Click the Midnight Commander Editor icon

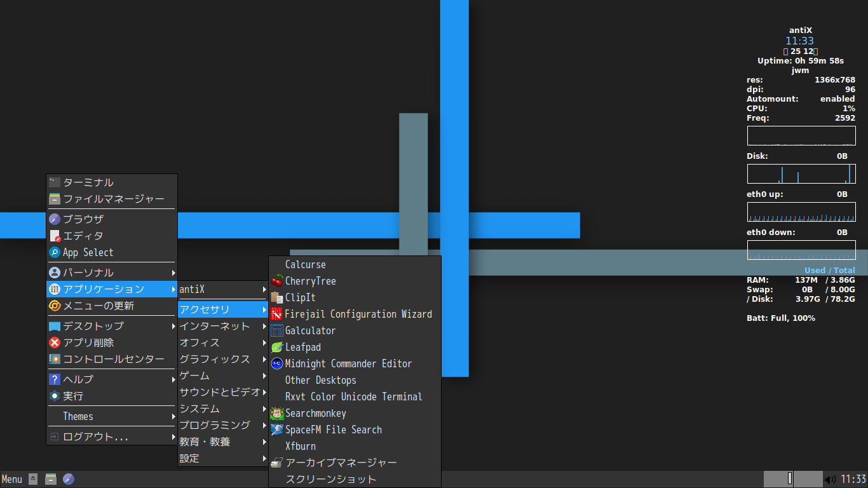tap(277, 363)
